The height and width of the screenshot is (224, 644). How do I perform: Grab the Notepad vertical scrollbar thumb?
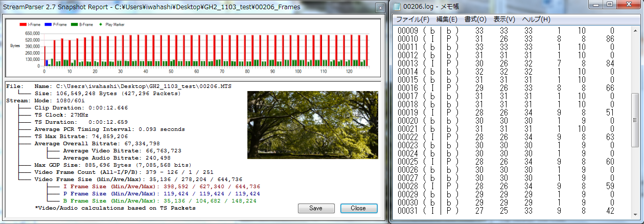point(636,120)
